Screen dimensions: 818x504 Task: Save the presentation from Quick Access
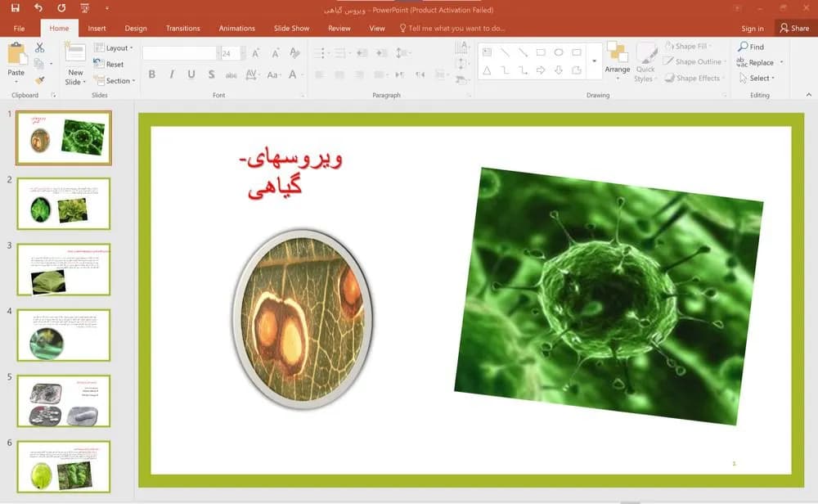15,8
